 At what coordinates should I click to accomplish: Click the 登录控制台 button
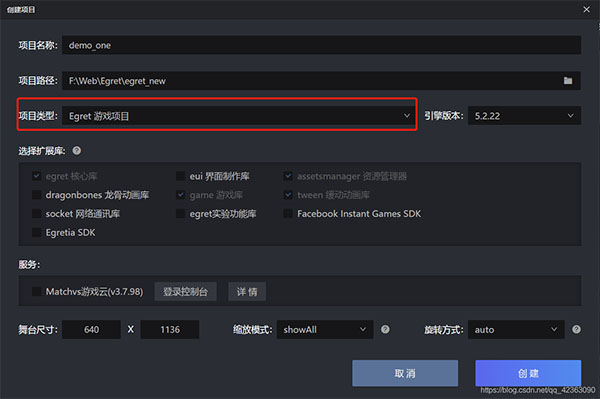coord(186,292)
